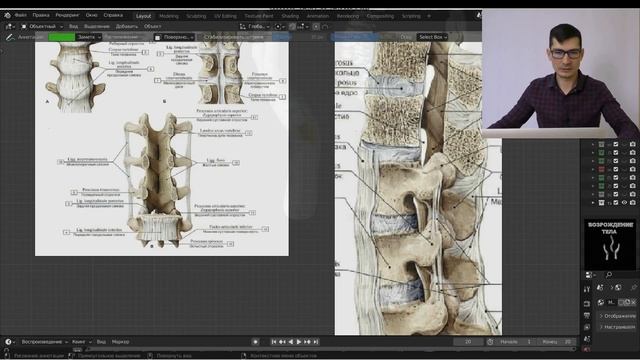Open the Окно menu

tap(91, 15)
